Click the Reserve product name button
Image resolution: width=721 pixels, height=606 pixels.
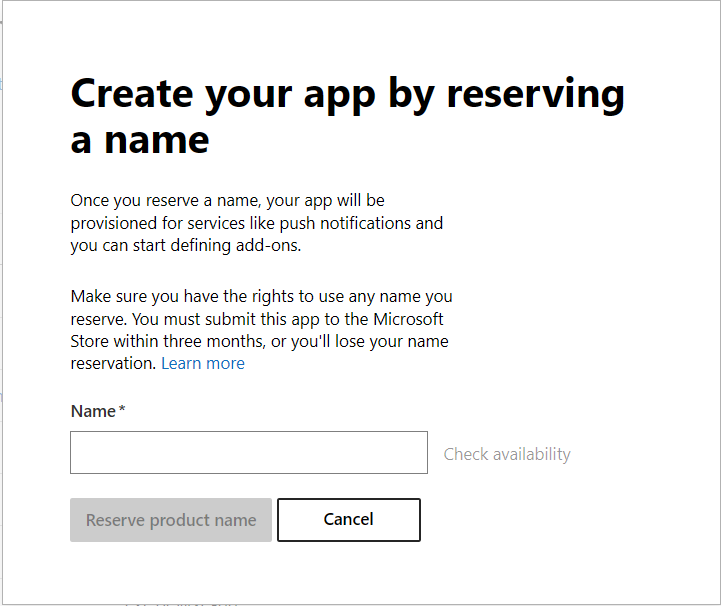coord(171,520)
